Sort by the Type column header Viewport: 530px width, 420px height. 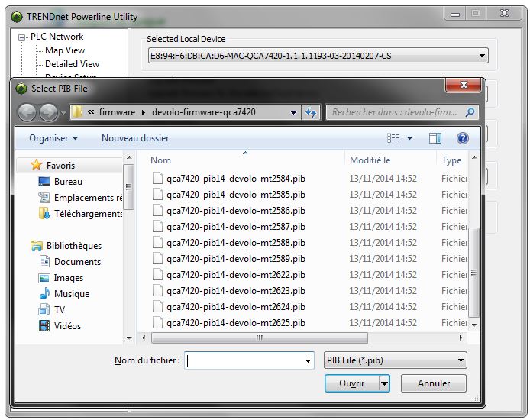pos(452,160)
